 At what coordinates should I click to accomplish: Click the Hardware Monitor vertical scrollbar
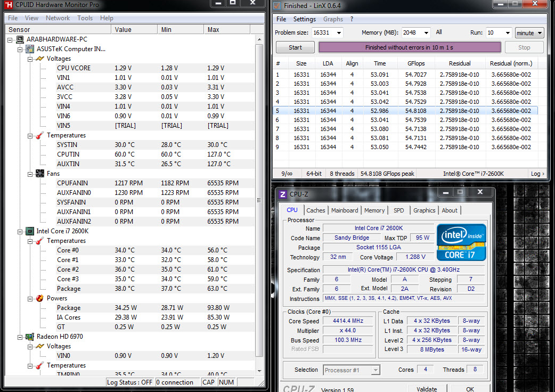point(259,200)
